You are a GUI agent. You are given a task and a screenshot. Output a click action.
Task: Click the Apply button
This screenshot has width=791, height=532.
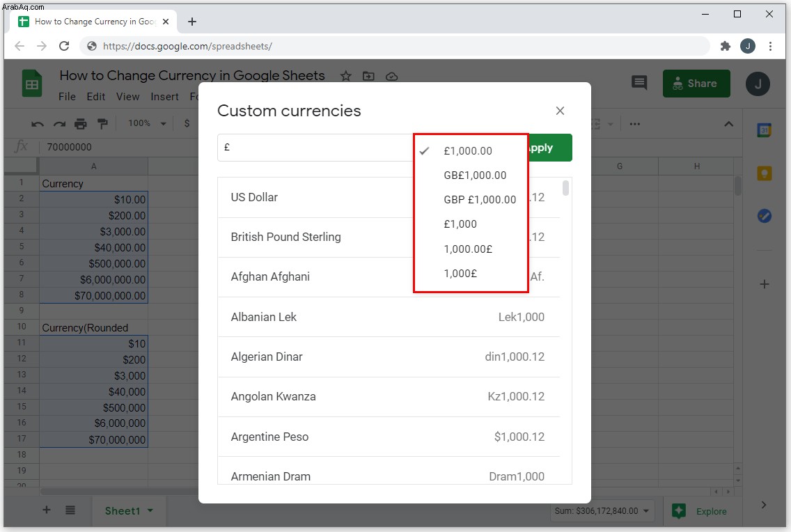click(550, 148)
